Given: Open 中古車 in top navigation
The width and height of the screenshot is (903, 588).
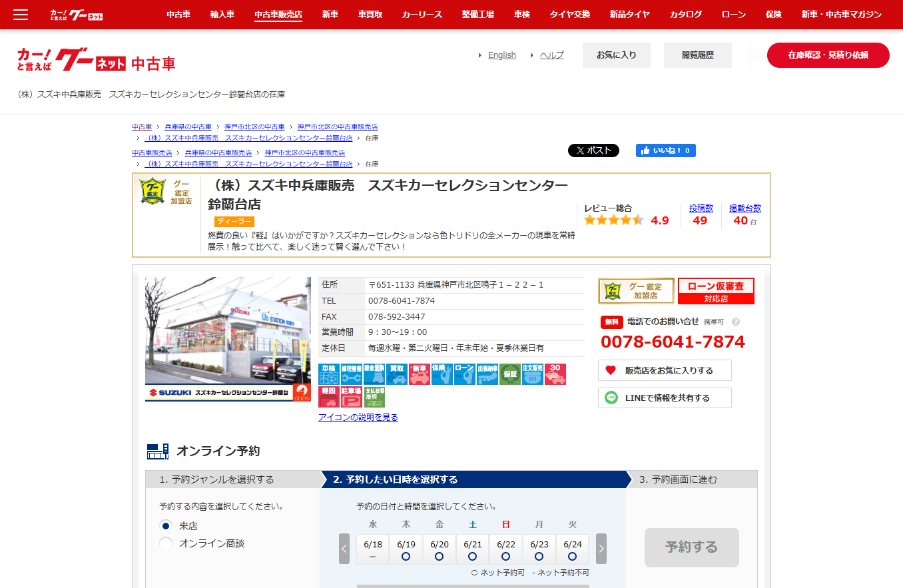Looking at the screenshot, I should [x=178, y=14].
